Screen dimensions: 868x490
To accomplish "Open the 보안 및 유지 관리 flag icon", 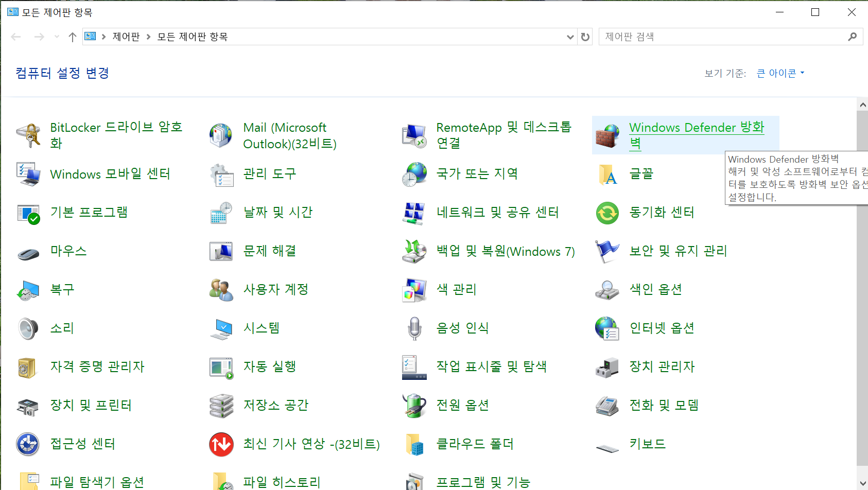I will 607,251.
